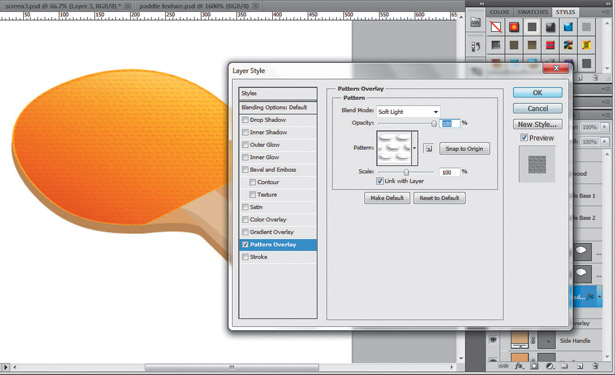Click the Scale percentage input field
Screen dimensions: 615x375
(449, 172)
